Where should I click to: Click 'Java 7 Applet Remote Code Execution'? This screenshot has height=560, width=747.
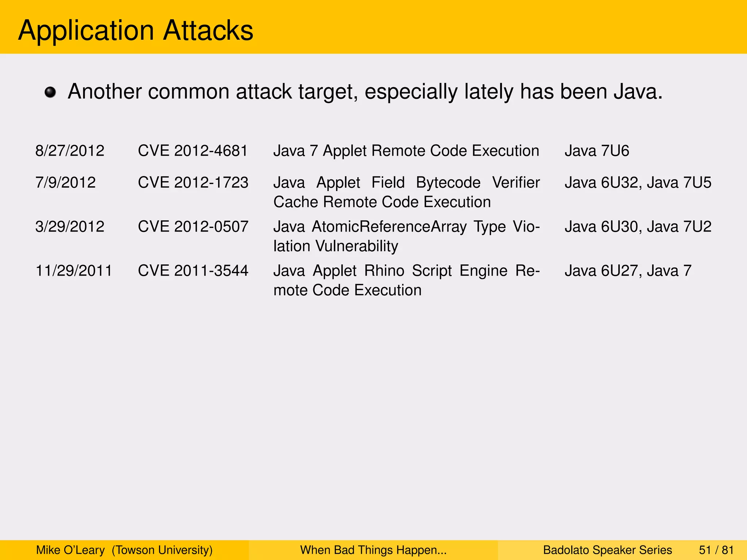click(406, 151)
